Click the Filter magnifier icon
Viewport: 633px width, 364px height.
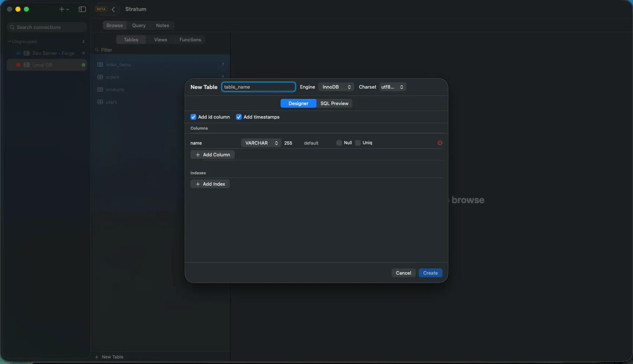97,50
